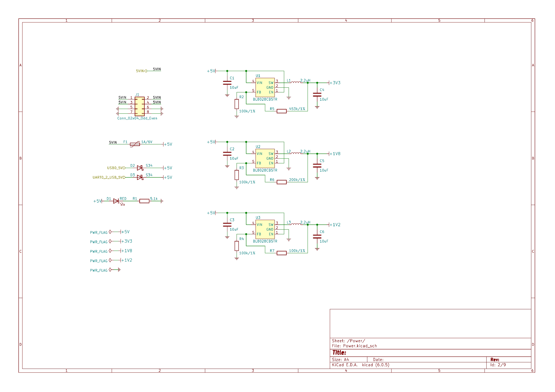Click the 5VIN label at J1 pin 4

pos(157,102)
